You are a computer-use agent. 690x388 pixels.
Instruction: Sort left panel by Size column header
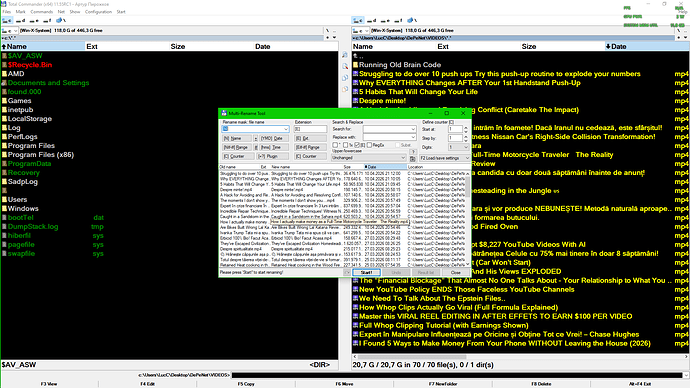coord(178,47)
